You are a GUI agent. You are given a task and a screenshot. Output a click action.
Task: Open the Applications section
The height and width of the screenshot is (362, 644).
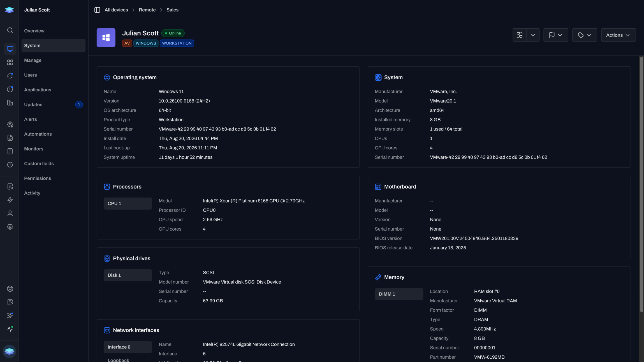pos(53,90)
